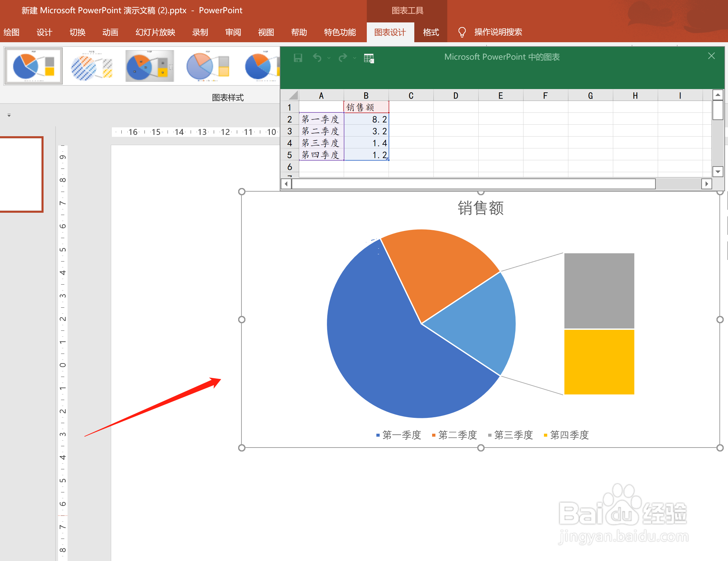The width and height of the screenshot is (728, 561).
Task: Open the Undo history dropdown arrow
Action: [329, 58]
